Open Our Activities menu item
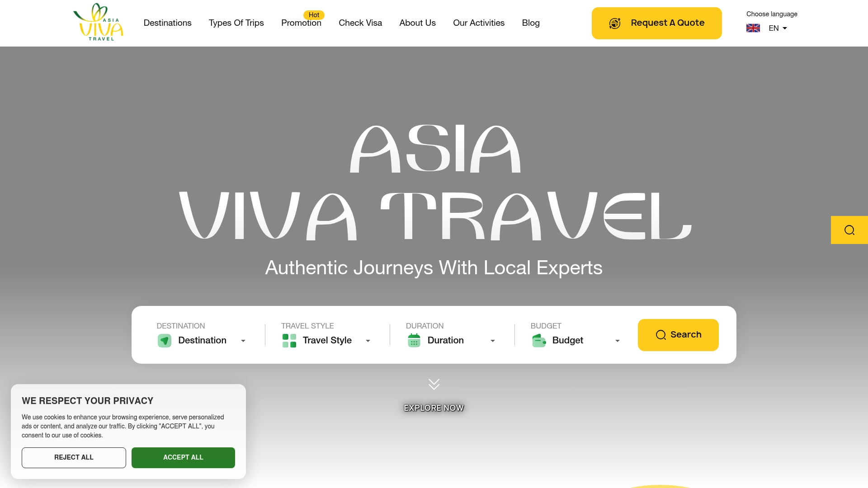Screen dimensions: 868x488 (x=479, y=23)
